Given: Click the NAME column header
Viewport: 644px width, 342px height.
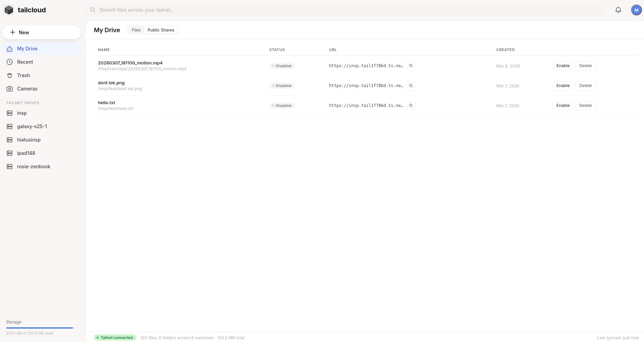Looking at the screenshot, I should click(104, 50).
